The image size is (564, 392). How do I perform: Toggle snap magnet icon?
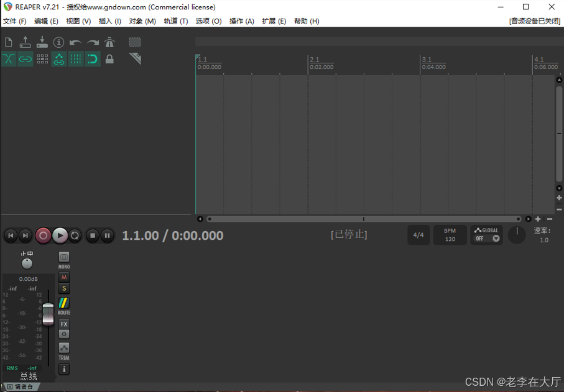coord(93,59)
